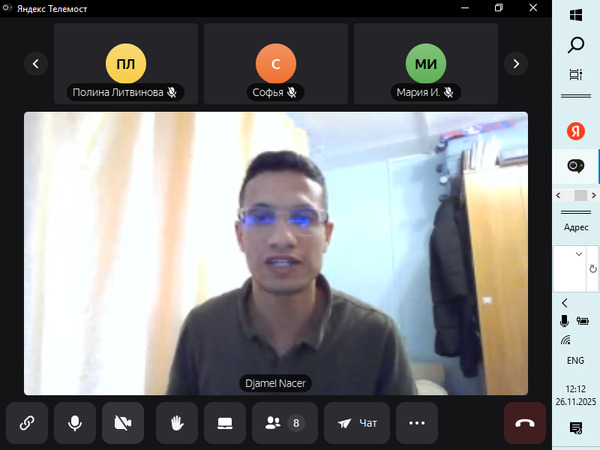
Task: End the call with the red phone button
Action: click(525, 423)
